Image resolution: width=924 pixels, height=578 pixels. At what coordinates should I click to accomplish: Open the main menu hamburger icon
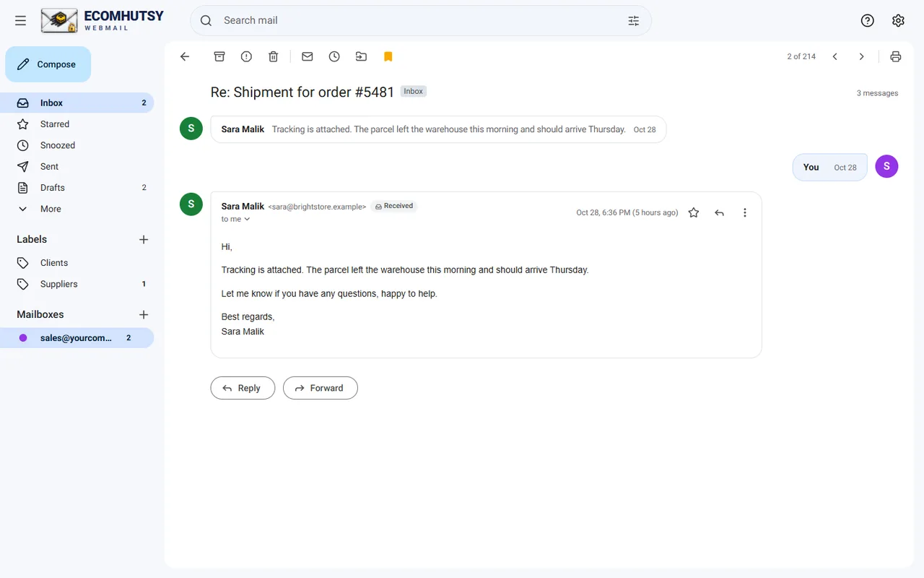pos(21,21)
